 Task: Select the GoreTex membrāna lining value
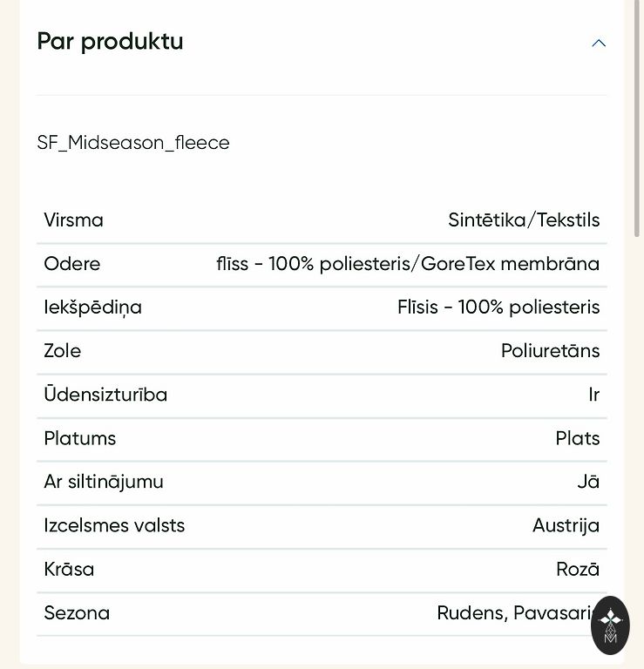tap(408, 264)
